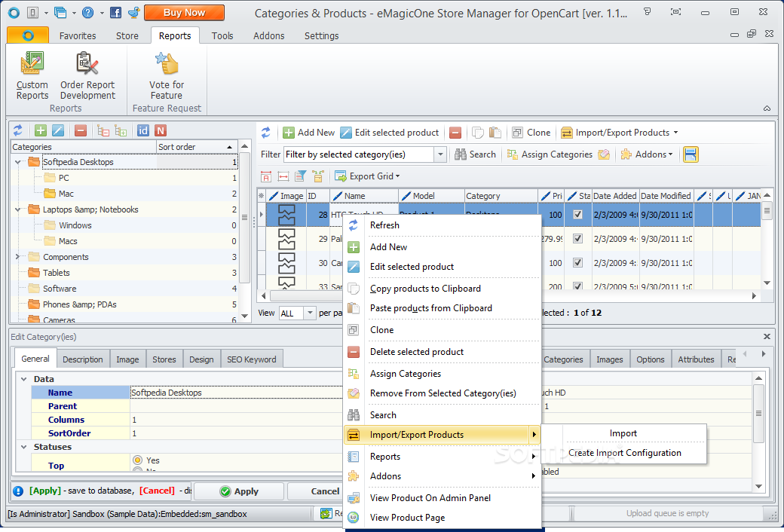Click the first red grid-layout icon left of Export Grid
This screenshot has height=532, width=784.
pyautogui.click(x=266, y=176)
